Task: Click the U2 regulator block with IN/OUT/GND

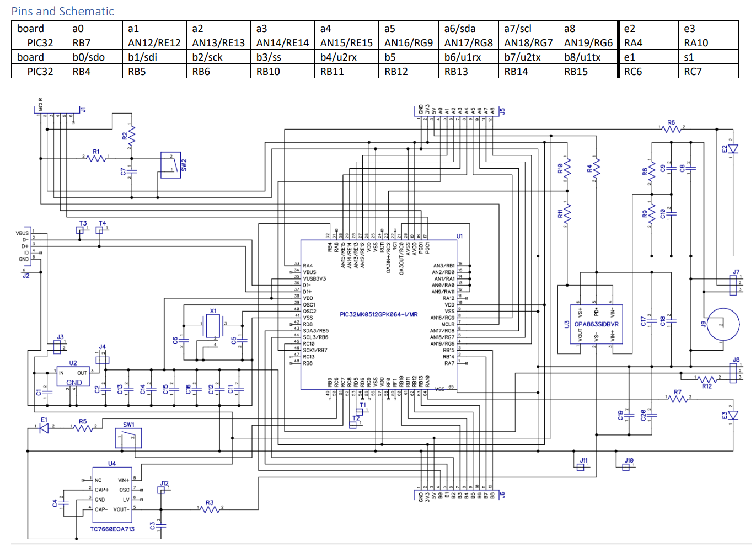Action: pyautogui.click(x=73, y=377)
